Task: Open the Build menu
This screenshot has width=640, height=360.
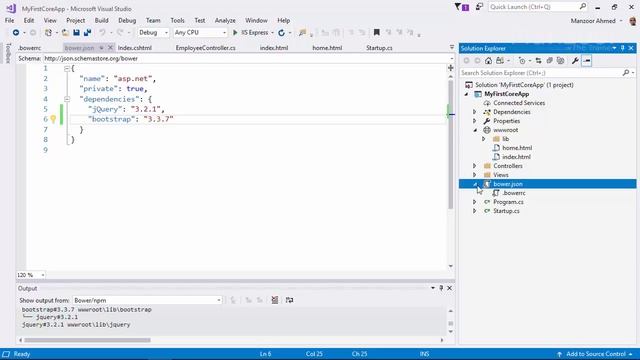Action: pos(101,20)
